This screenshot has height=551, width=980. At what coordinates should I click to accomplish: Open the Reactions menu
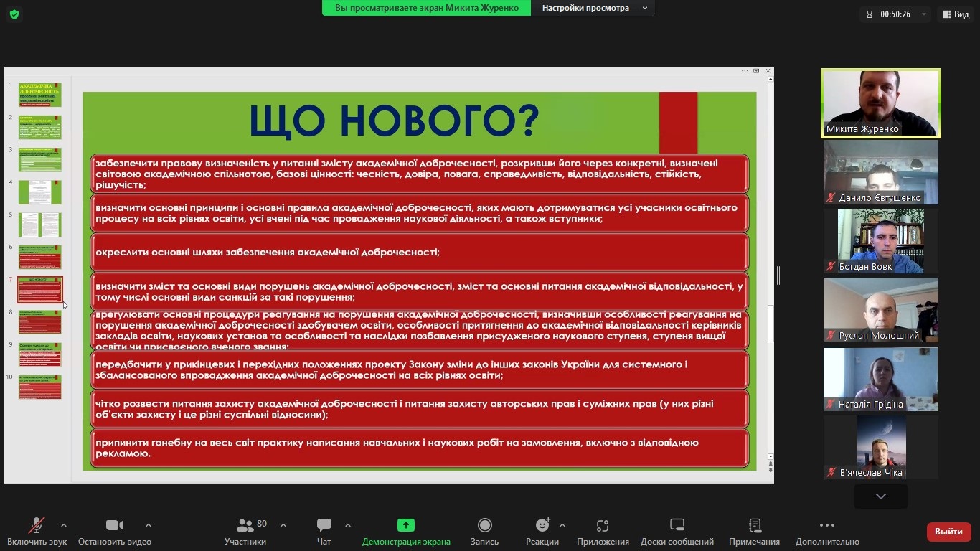tap(542, 531)
